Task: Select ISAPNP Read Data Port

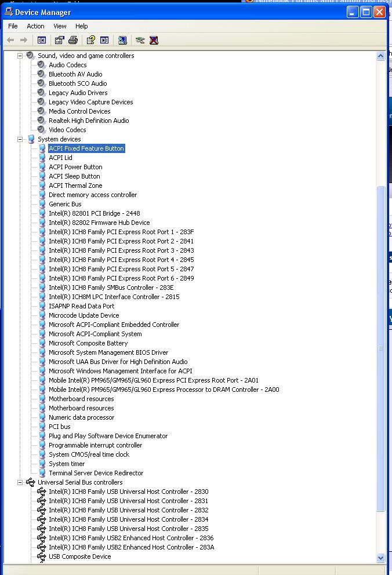Action: tap(81, 306)
